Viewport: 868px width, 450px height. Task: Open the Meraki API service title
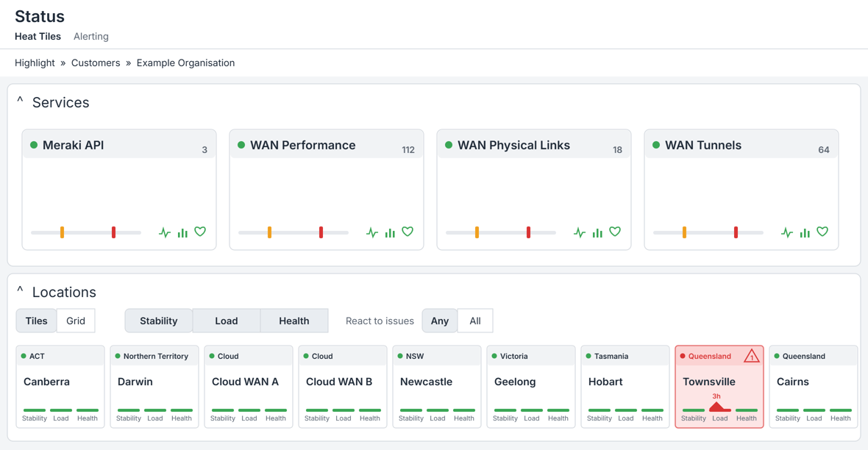(x=73, y=145)
